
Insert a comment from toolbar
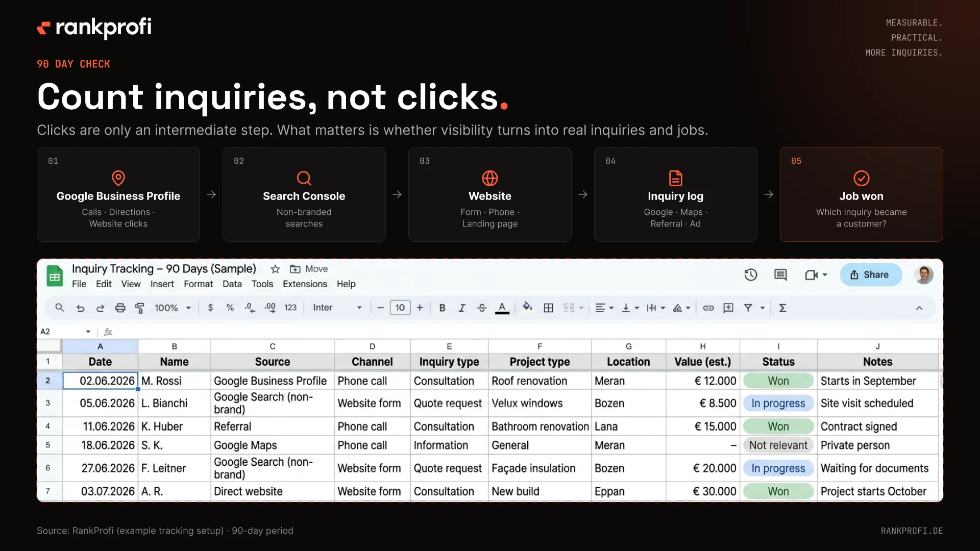coord(728,308)
